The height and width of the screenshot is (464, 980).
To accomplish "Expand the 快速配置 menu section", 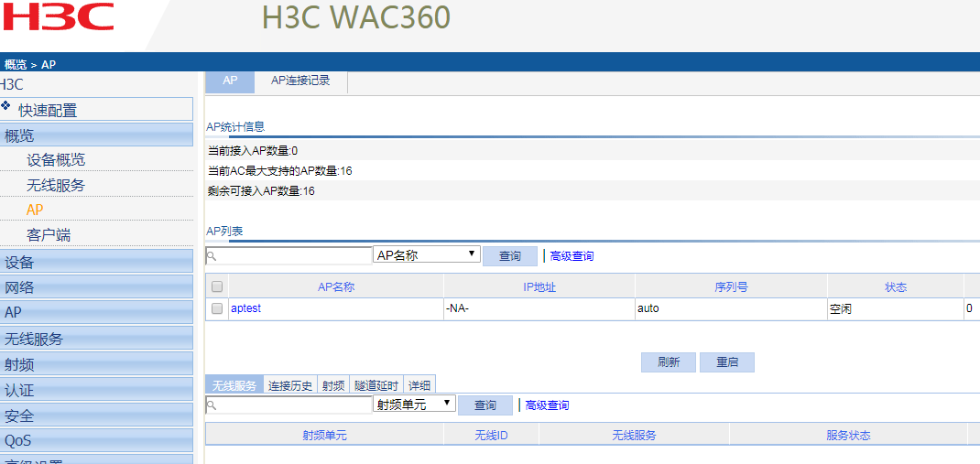I will click(97, 109).
